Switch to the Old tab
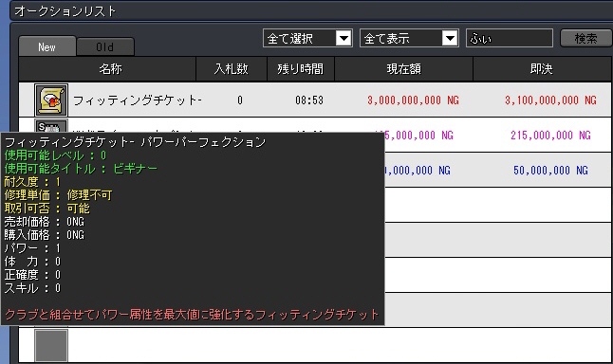 [105, 47]
